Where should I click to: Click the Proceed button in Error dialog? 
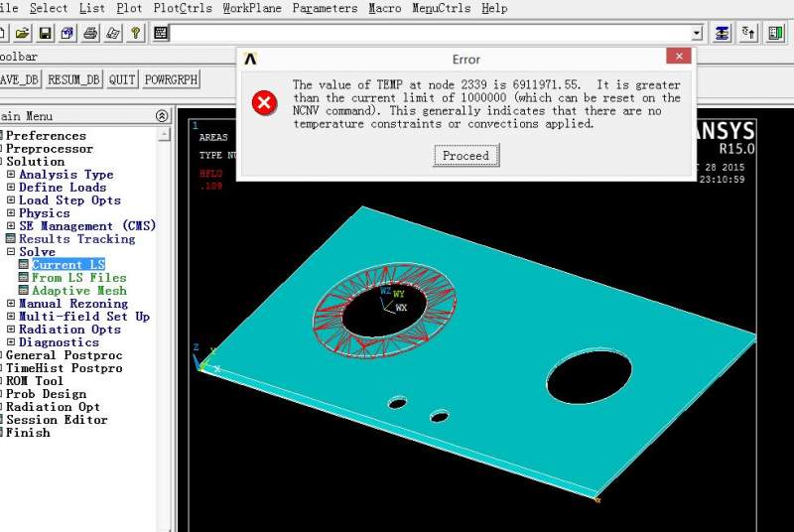pos(465,155)
